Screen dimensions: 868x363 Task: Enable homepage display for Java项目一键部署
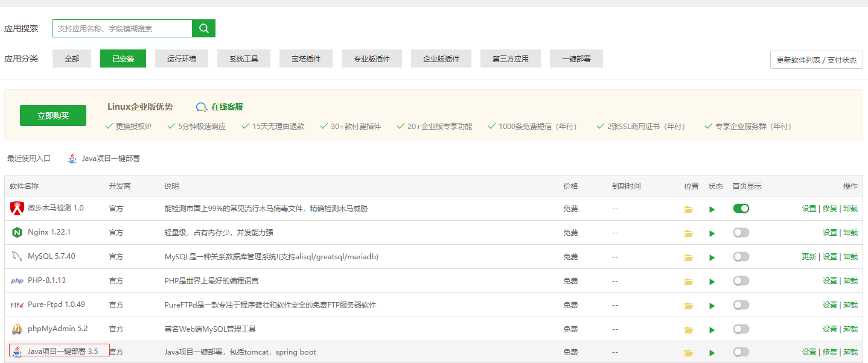click(x=741, y=352)
